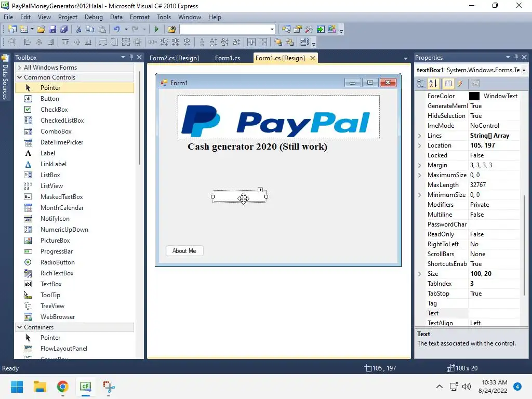
Task: Switch to Form1.cs code tab
Action: 228,58
